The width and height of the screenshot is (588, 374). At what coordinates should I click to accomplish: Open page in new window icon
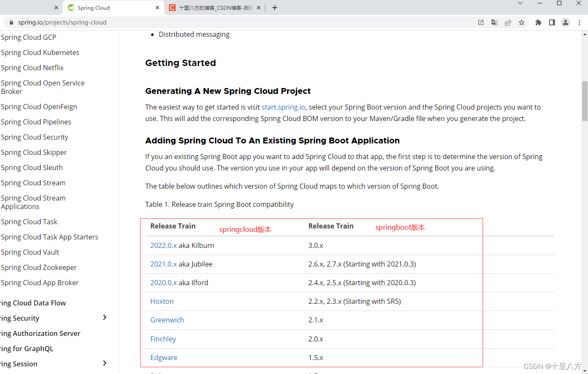point(481,22)
